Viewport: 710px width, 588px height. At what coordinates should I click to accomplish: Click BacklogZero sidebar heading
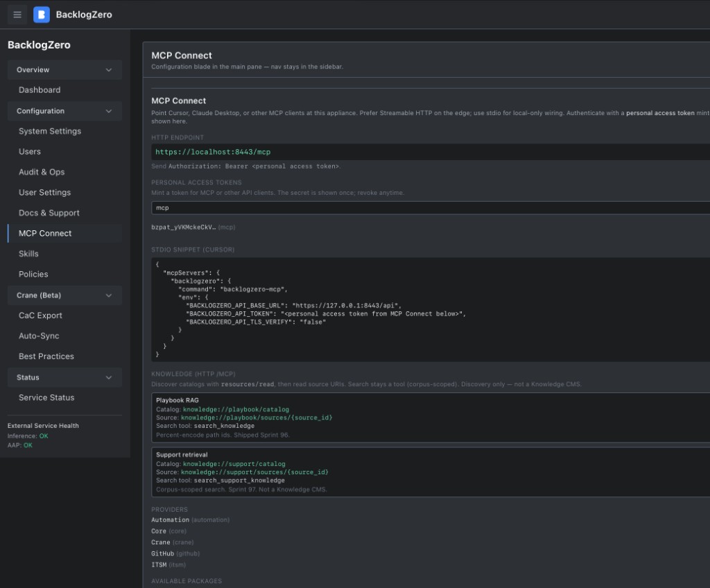[39, 45]
